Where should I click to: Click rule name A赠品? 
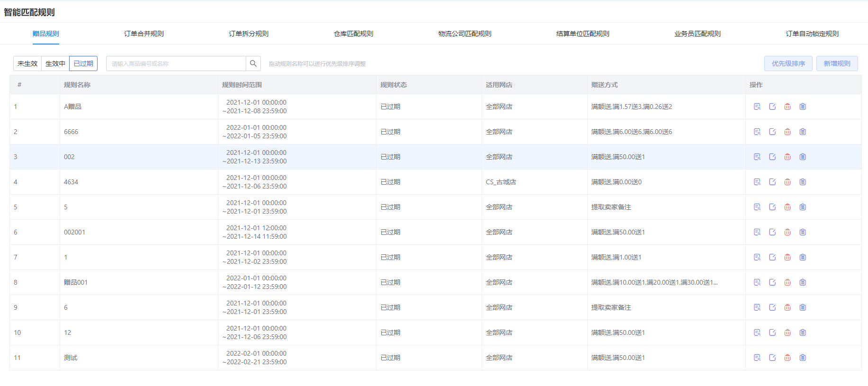pyautogui.click(x=73, y=107)
